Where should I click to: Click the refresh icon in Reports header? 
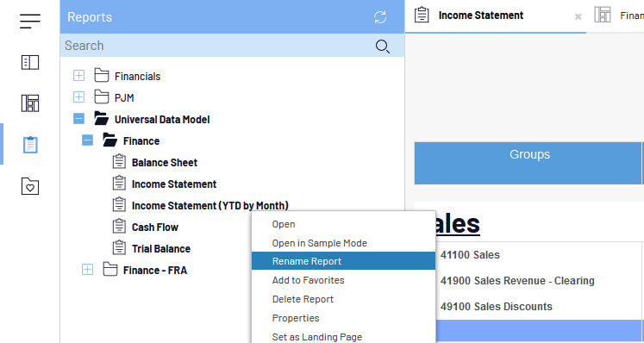point(380,17)
